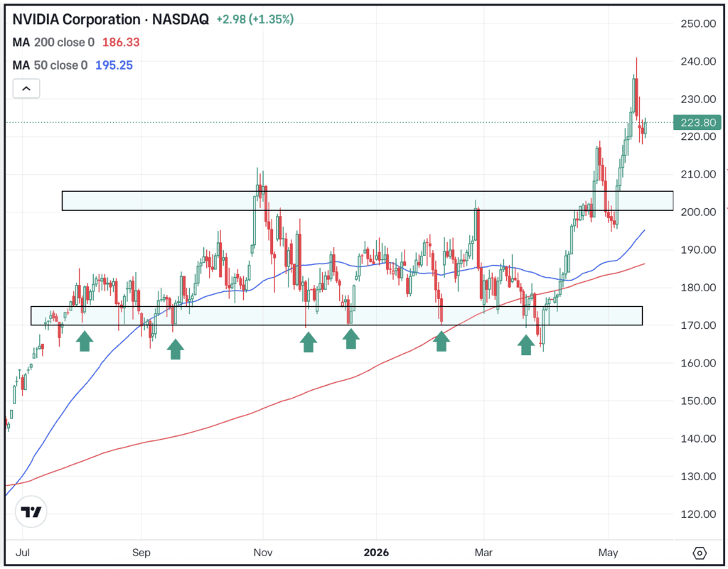Image resolution: width=728 pixels, height=569 pixels.
Task: Click the 170.00 price axis label
Action: tap(698, 325)
